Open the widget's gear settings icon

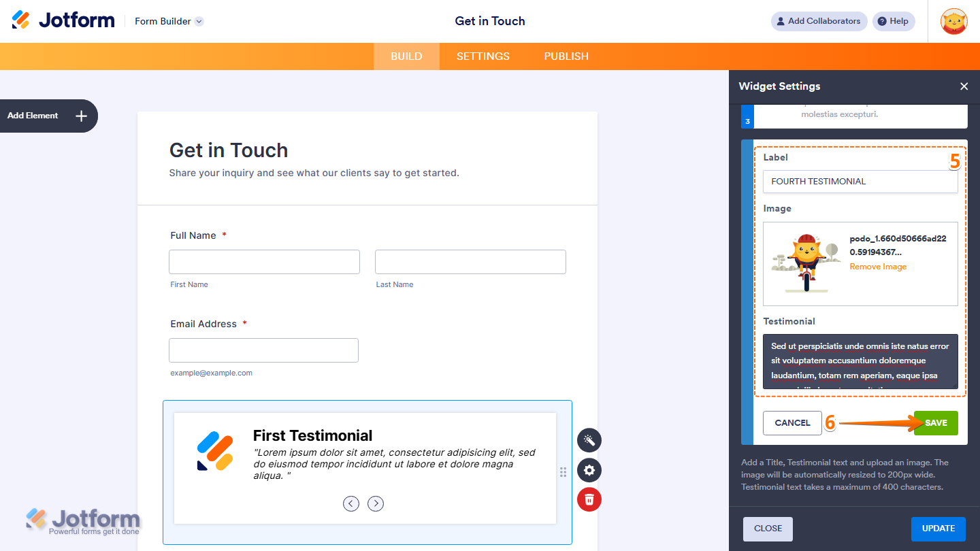coord(589,470)
